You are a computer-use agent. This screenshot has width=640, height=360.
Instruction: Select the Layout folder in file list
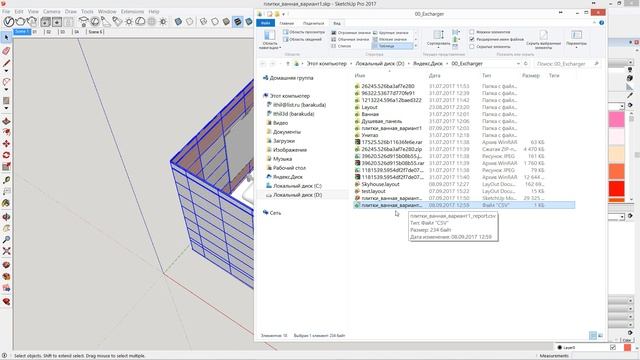click(x=464, y=107)
